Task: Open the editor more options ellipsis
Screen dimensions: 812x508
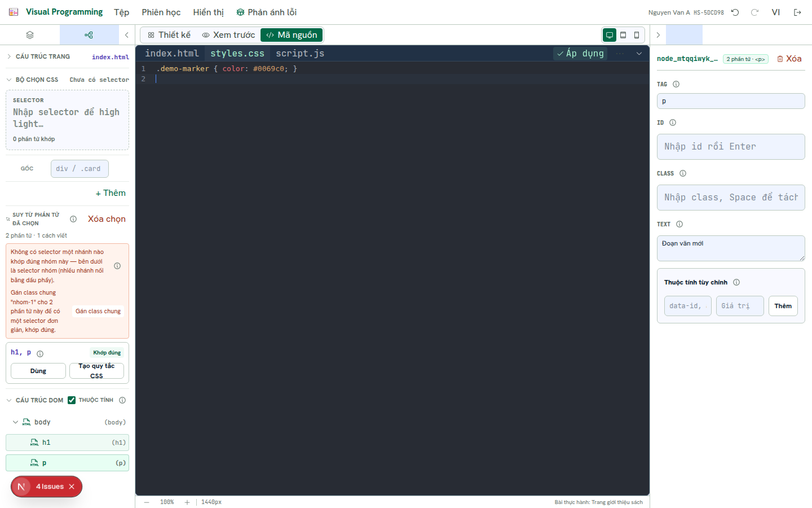Action: [620, 54]
